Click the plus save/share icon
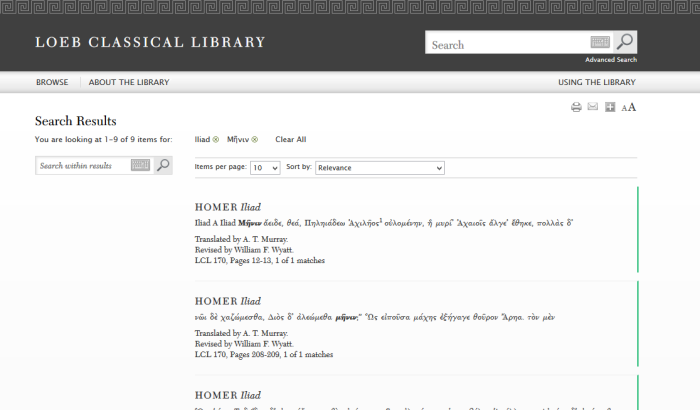Viewport: 700px width, 410px height. [610, 107]
